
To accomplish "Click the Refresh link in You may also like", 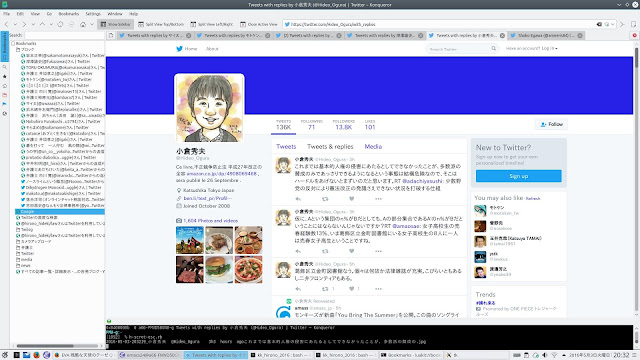I will (x=533, y=199).
